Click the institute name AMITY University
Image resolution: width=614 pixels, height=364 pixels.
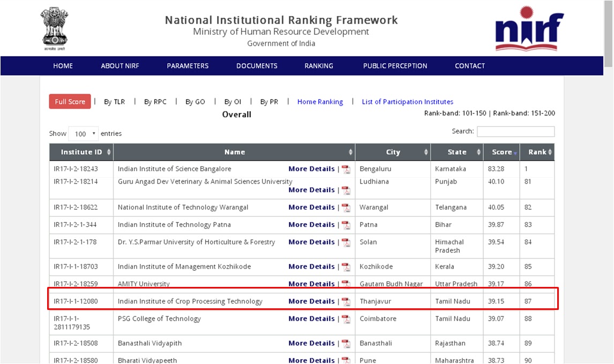click(144, 284)
